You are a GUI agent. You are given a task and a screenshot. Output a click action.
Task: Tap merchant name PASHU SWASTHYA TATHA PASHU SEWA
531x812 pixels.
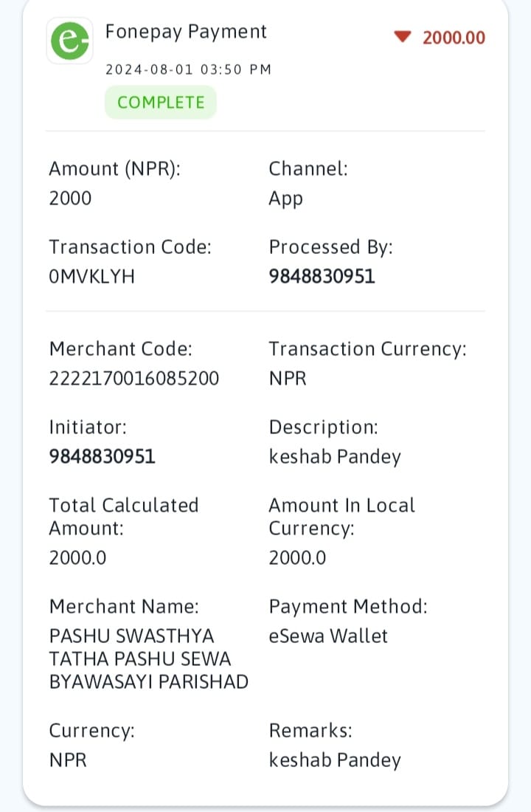148,658
